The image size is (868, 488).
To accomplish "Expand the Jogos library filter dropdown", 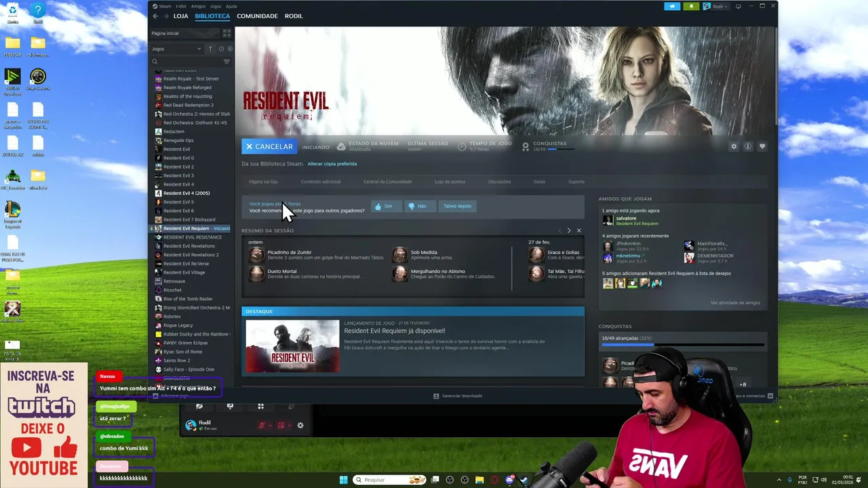I will tap(176, 49).
